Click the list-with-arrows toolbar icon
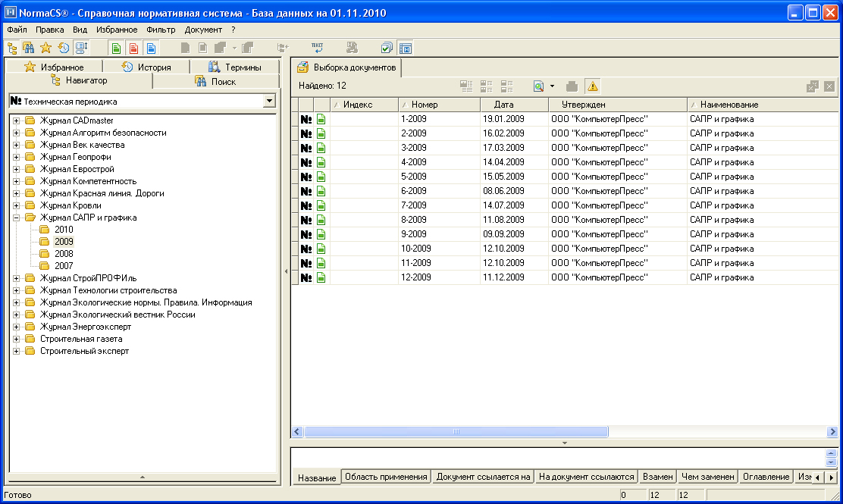Screen dimensions: 843x504 81,49
